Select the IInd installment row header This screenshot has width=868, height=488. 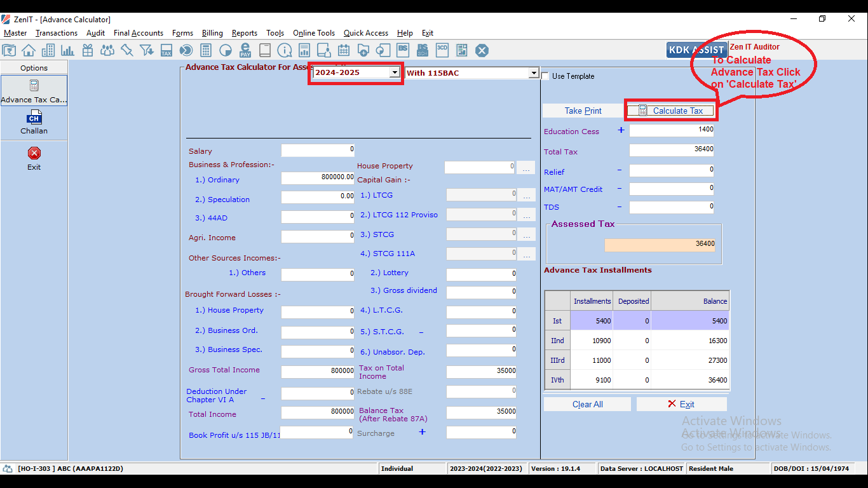click(x=557, y=341)
